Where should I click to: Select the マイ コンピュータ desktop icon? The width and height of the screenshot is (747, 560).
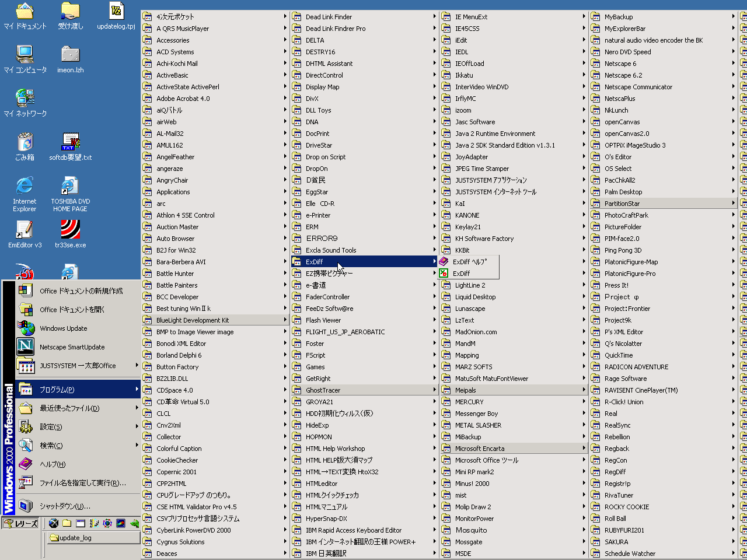(x=25, y=59)
